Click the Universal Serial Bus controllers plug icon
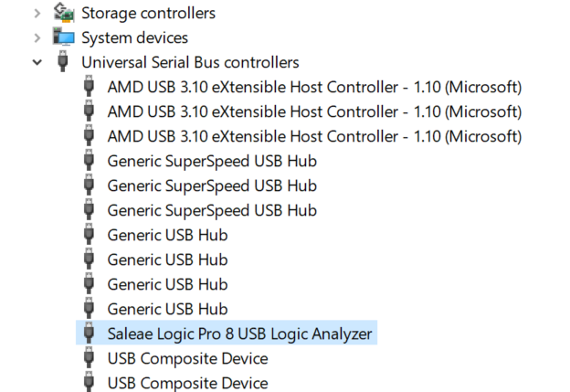 pyautogui.click(x=63, y=62)
